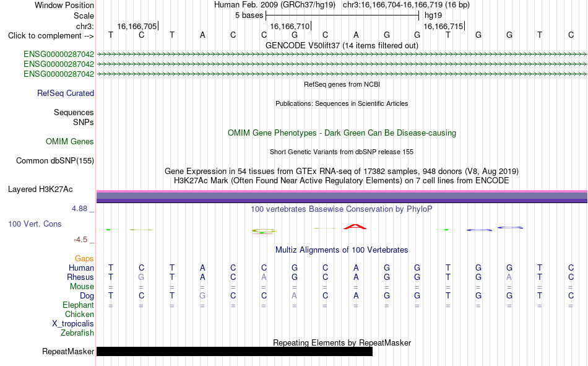Select the Scale label

(84, 15)
